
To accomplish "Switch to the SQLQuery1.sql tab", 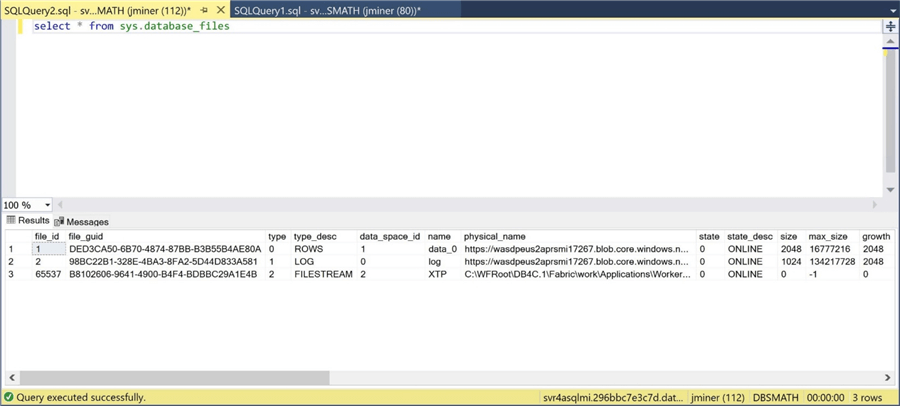I will point(328,11).
